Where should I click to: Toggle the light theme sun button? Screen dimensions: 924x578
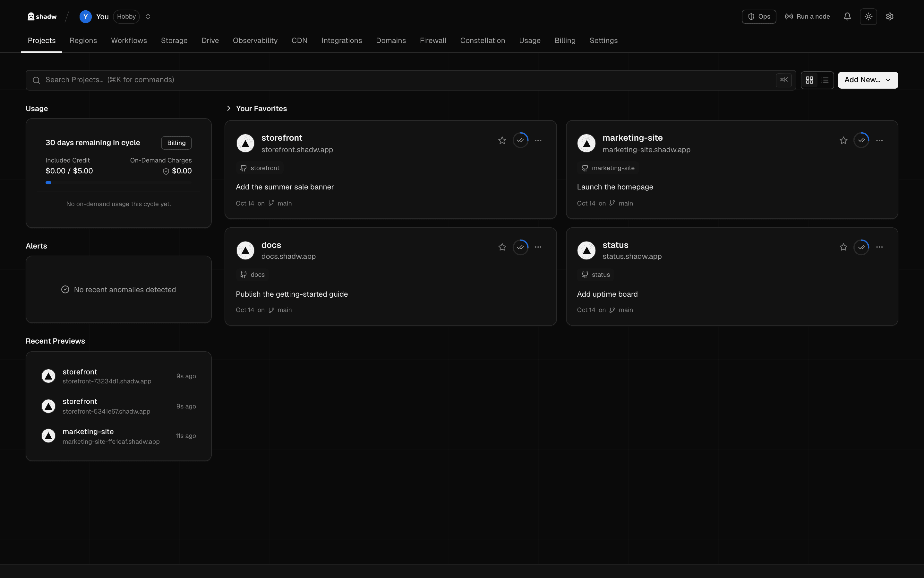(868, 16)
